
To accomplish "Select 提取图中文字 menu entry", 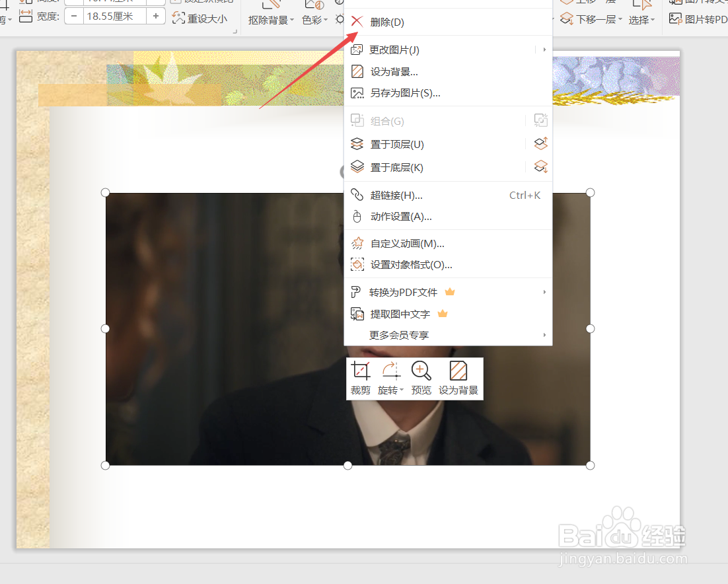I will (448, 314).
